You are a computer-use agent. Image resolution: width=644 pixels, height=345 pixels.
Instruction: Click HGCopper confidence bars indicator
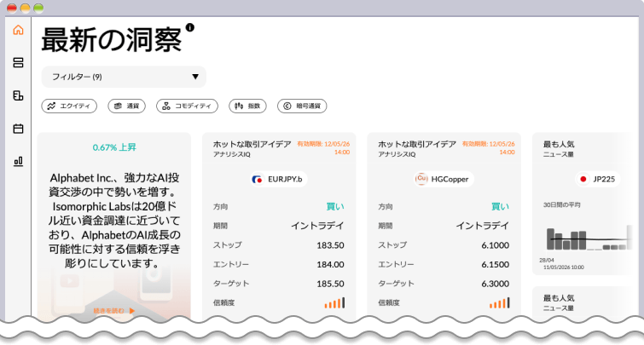click(x=500, y=302)
